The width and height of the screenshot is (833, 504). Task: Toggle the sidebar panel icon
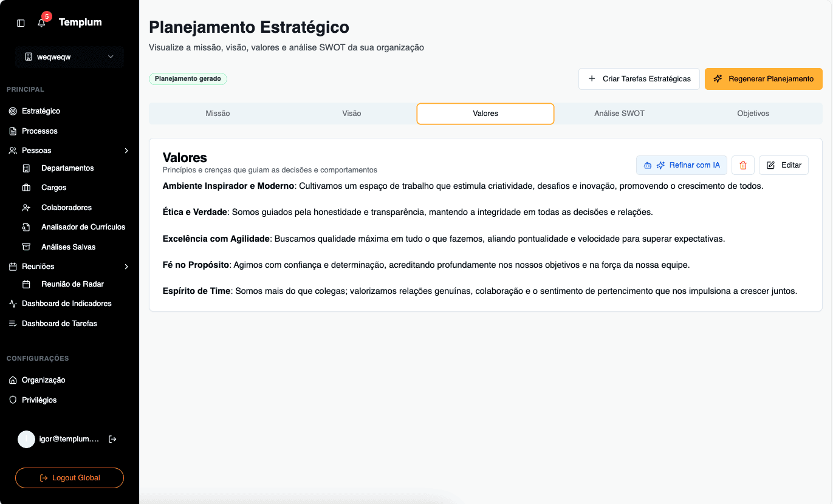pyautogui.click(x=21, y=23)
